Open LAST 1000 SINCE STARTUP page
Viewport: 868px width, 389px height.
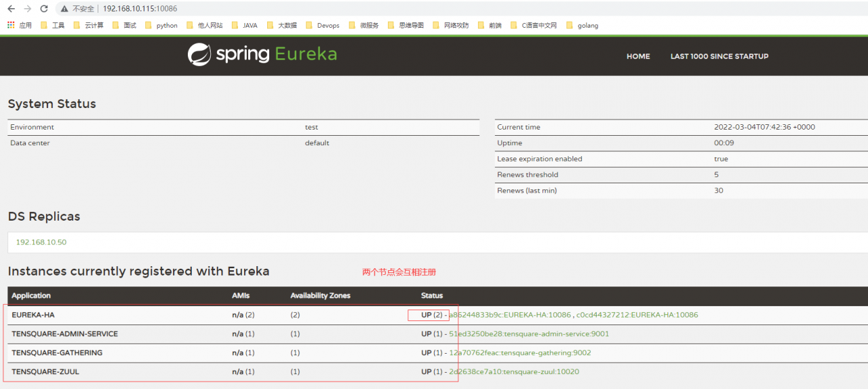click(719, 56)
